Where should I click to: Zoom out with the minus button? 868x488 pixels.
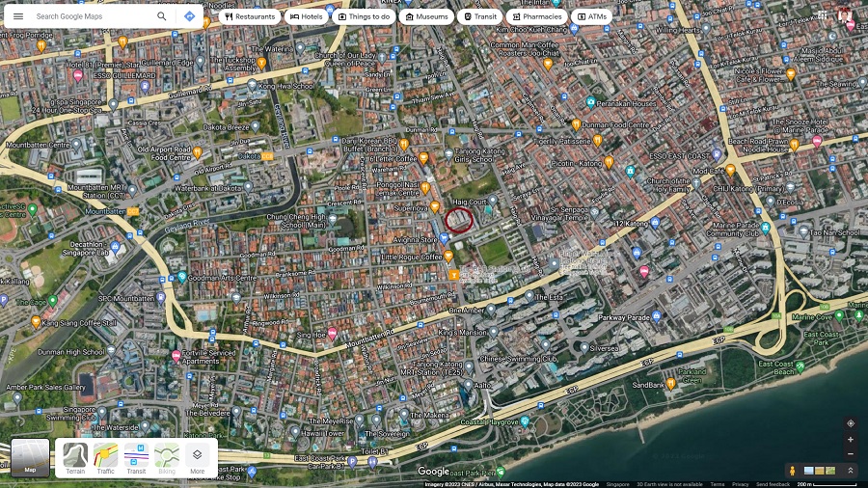(x=850, y=454)
